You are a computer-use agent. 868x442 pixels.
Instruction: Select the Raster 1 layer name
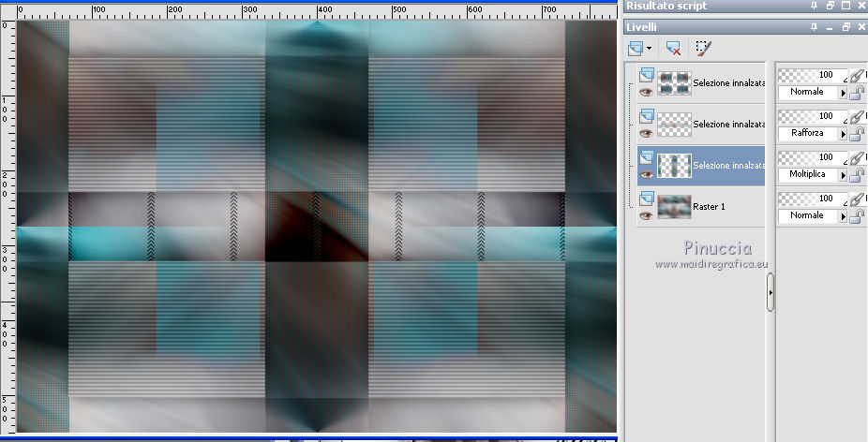pos(709,207)
